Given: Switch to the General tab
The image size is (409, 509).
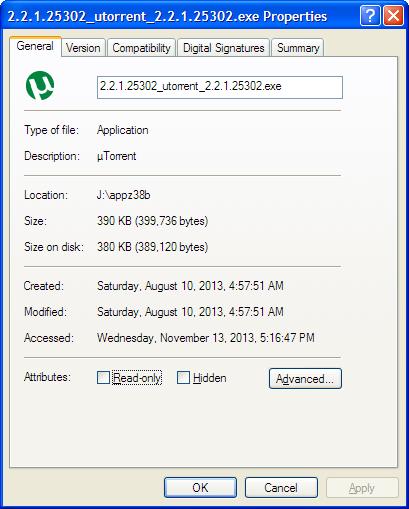Looking at the screenshot, I should pyautogui.click(x=35, y=46).
